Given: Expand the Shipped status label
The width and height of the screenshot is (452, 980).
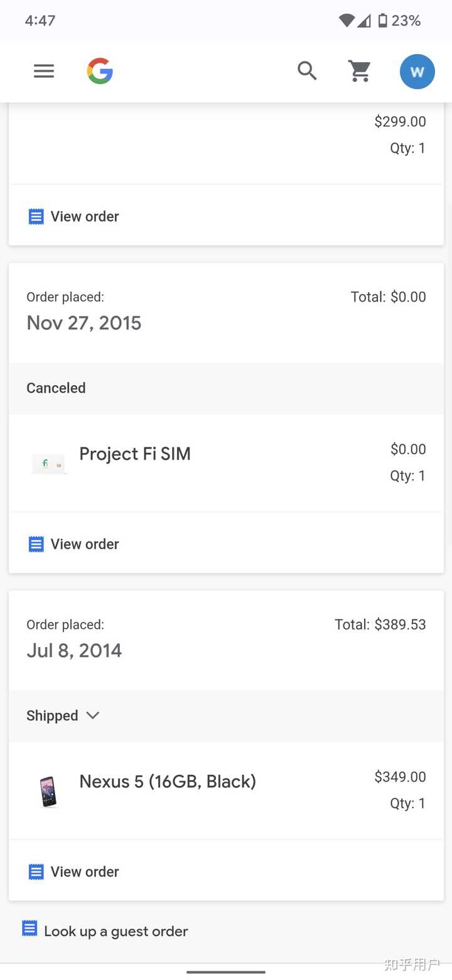Looking at the screenshot, I should point(52,716).
